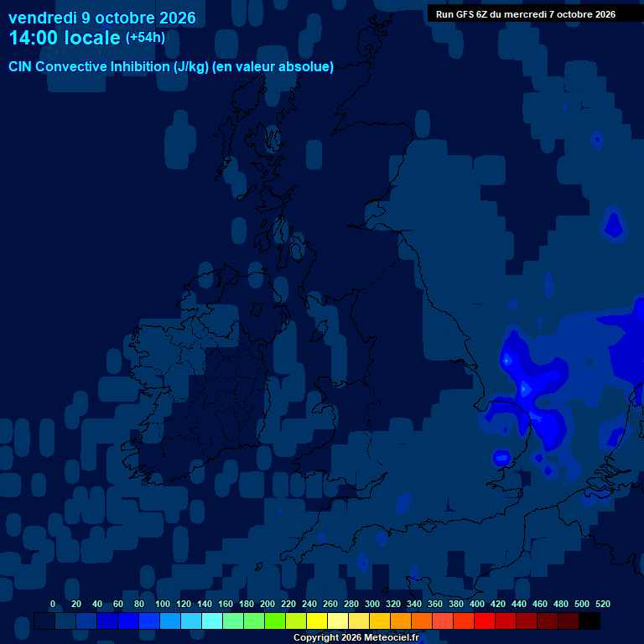Click the '160' legend scale label
Viewport: 644px width, 644px height.
225,604
